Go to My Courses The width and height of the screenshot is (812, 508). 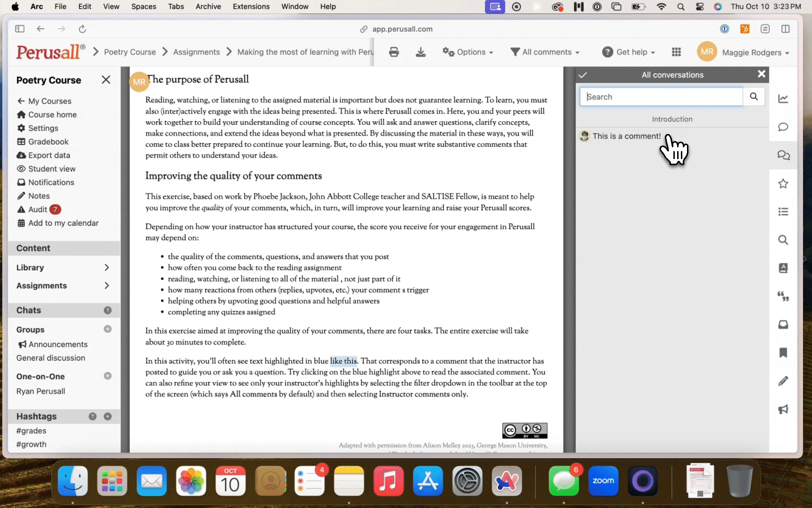[44, 101]
